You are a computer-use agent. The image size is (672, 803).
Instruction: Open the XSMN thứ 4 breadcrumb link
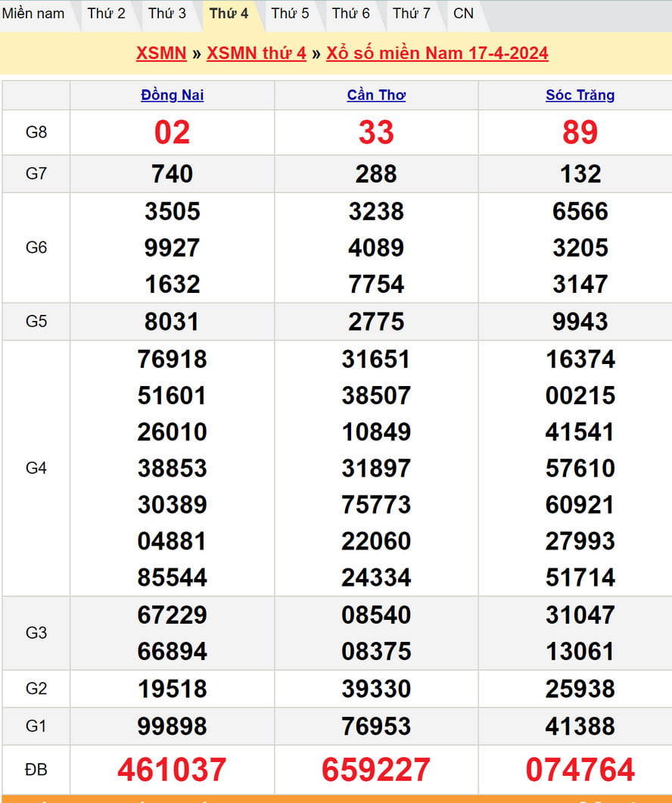[x=257, y=53]
